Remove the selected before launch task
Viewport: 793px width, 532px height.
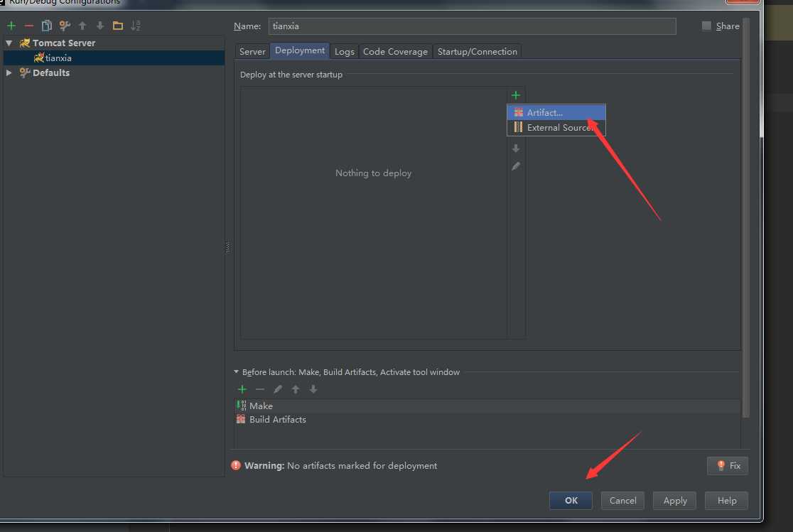click(x=260, y=389)
